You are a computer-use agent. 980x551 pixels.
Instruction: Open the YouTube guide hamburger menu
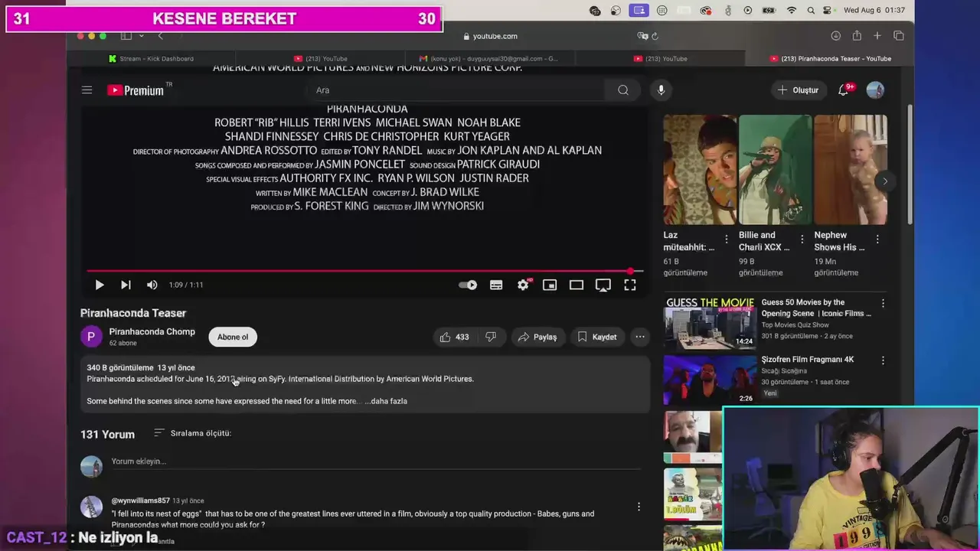pos(87,90)
